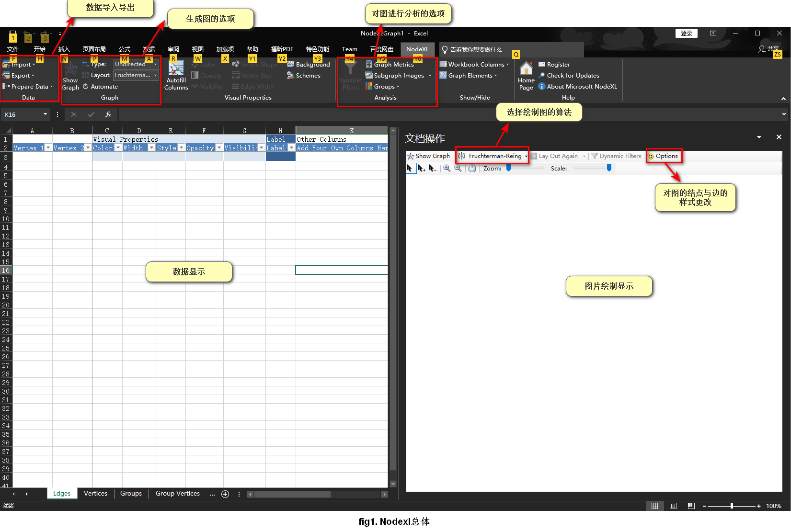Image resolution: width=791 pixels, height=532 pixels.
Task: Adjust the Scale slider in the graph pane
Action: coord(593,168)
